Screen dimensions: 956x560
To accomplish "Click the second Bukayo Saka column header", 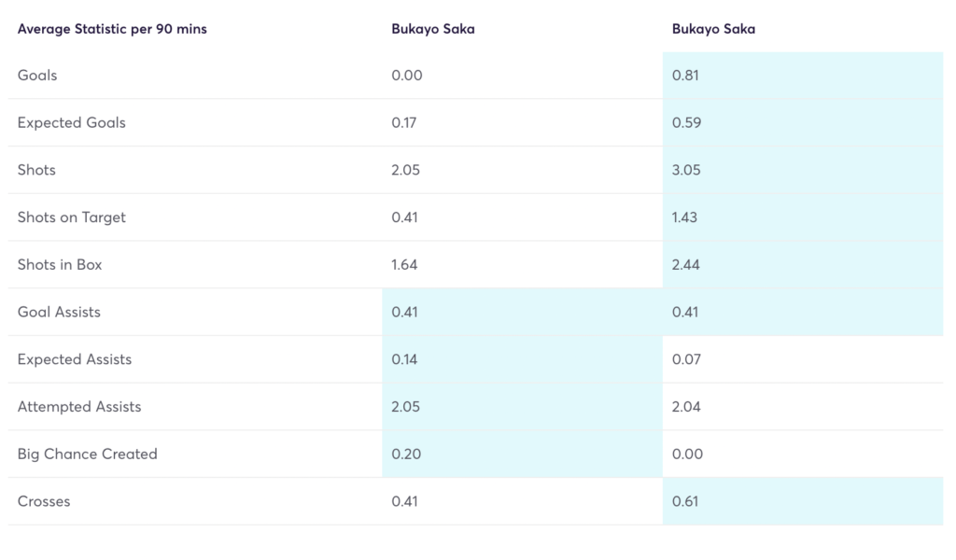I will click(712, 29).
